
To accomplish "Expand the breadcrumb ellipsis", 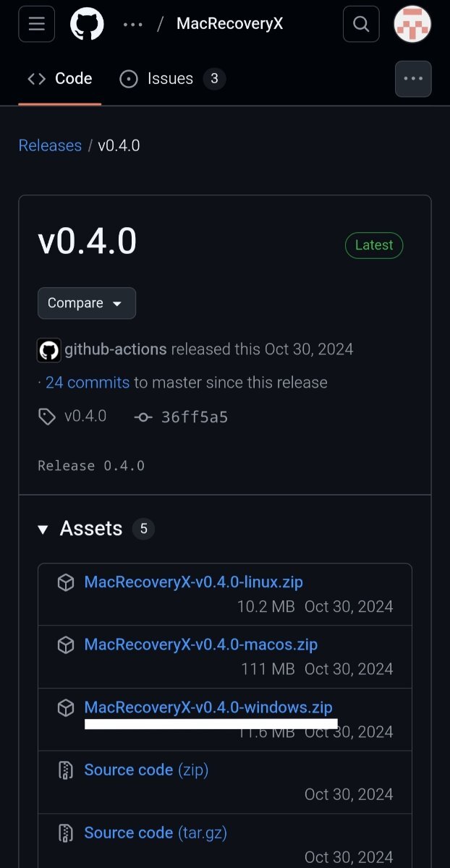I will [x=133, y=24].
